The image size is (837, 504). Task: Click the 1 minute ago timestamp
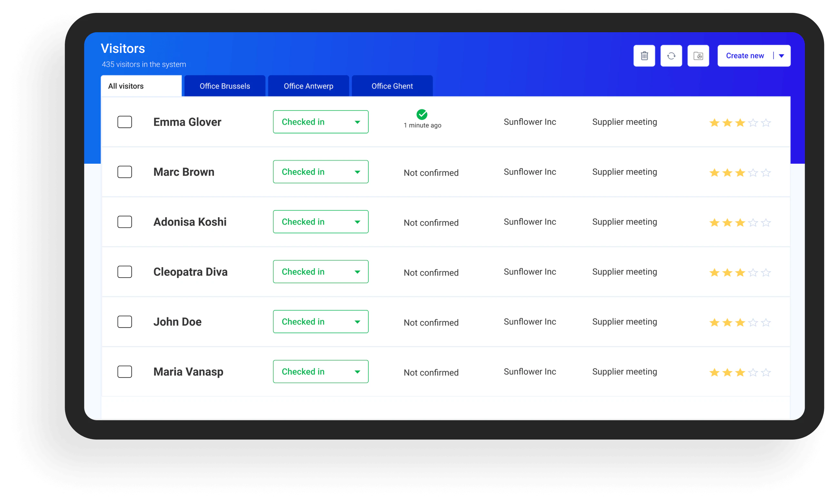coord(422,125)
